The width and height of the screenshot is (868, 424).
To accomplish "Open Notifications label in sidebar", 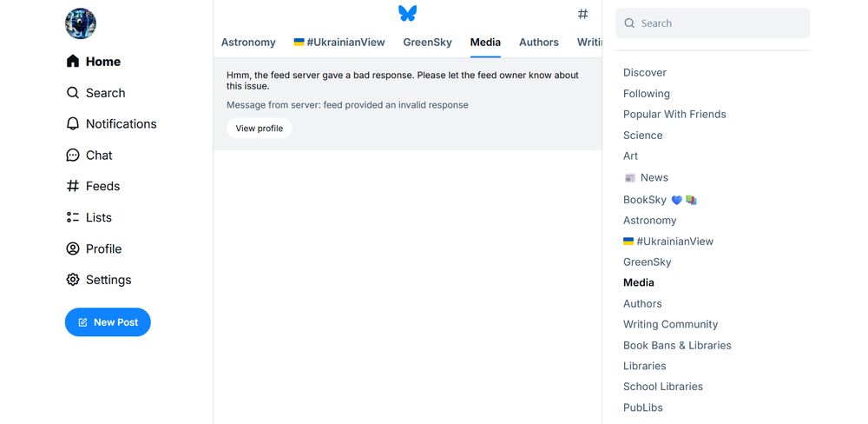I will [122, 123].
